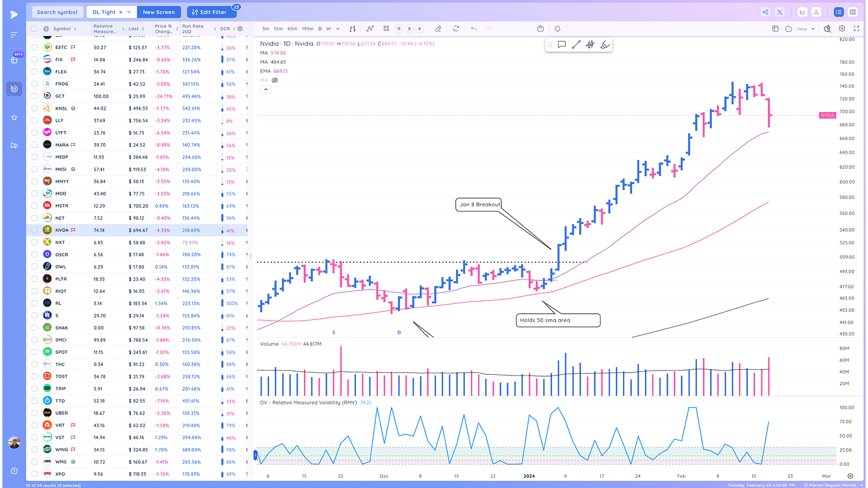Image resolution: width=868 pixels, height=488 pixels.
Task: Open table column settings gear after DCR
Action: tap(240, 29)
